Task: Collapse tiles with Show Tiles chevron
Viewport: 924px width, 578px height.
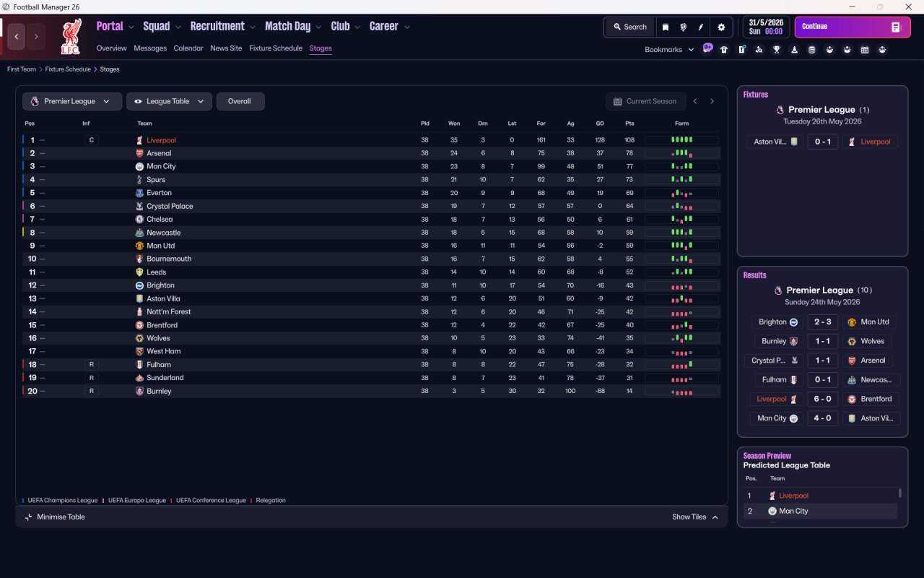Action: [715, 517]
